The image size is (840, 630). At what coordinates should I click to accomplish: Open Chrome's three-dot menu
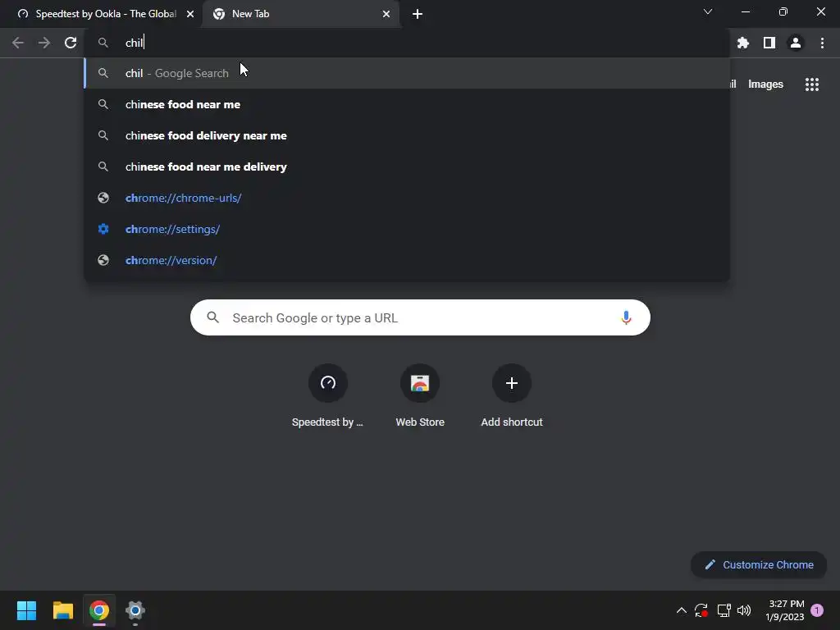pos(822,43)
